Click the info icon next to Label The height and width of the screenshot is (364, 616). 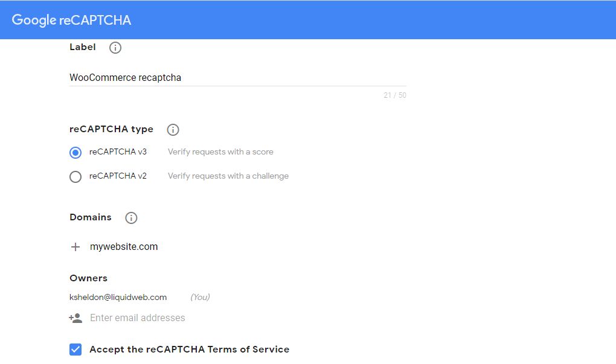[x=115, y=48]
